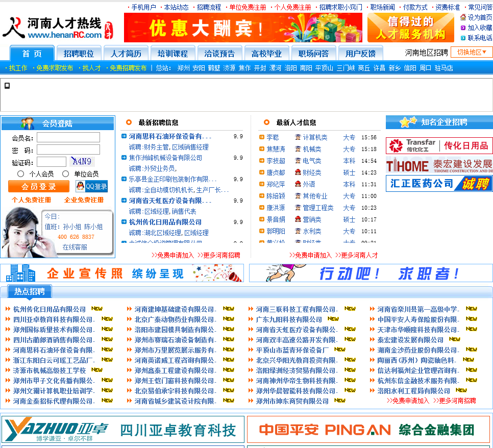Click the A4N9 captcha image

click(x=82, y=161)
